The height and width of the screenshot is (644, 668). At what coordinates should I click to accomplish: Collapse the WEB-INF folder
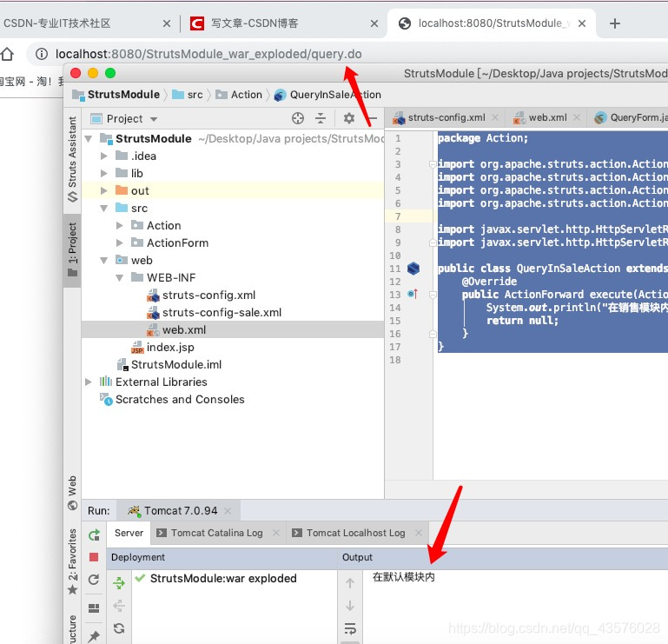[x=120, y=278]
